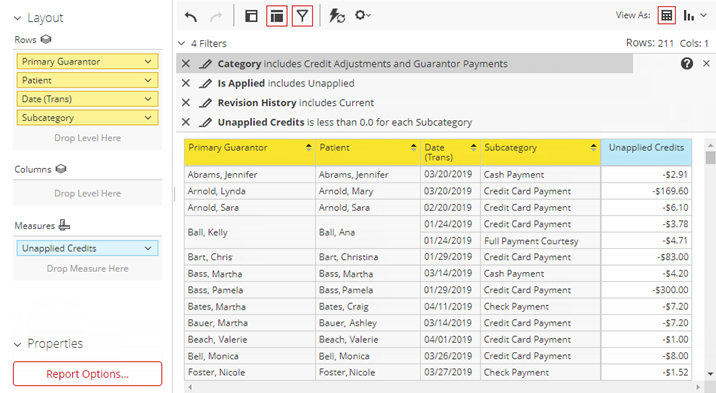
Task: Select the Full Payment Courtesy cell
Action: (540, 241)
